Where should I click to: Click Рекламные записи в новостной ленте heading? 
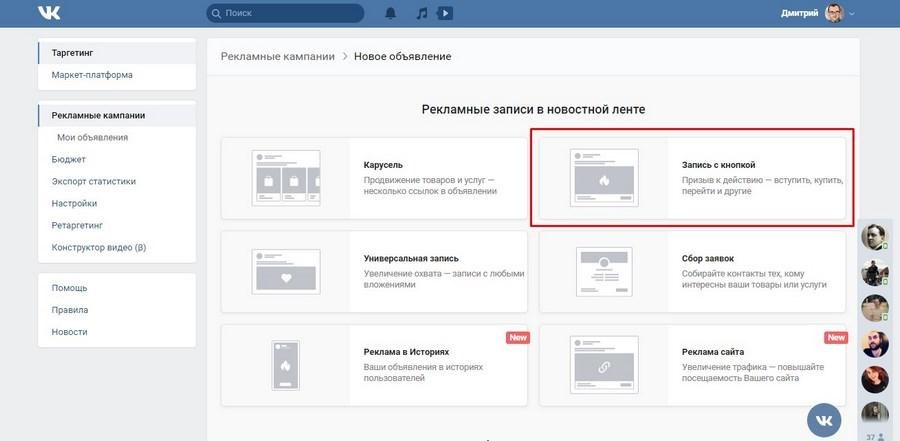(533, 109)
